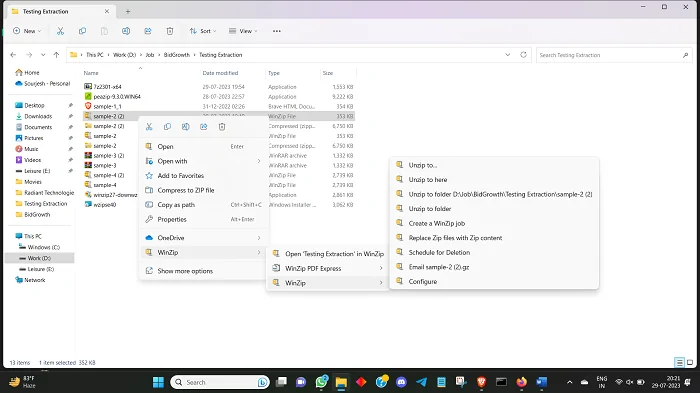Choose Open 'Testing Extraction' in WinZip

(328, 254)
